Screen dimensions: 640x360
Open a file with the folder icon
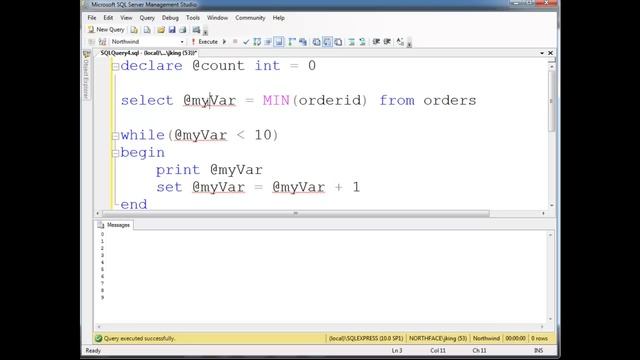click(161, 30)
